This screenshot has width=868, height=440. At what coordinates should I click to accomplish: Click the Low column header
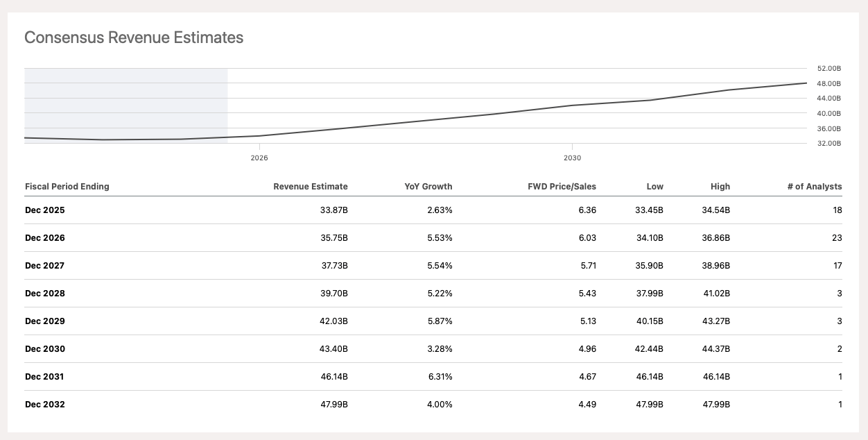[654, 187]
